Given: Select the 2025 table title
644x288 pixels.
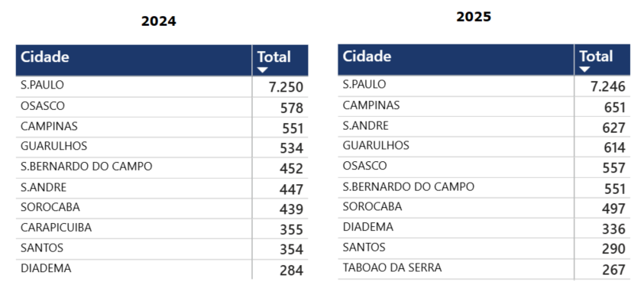Looking at the screenshot, I should [x=474, y=17].
